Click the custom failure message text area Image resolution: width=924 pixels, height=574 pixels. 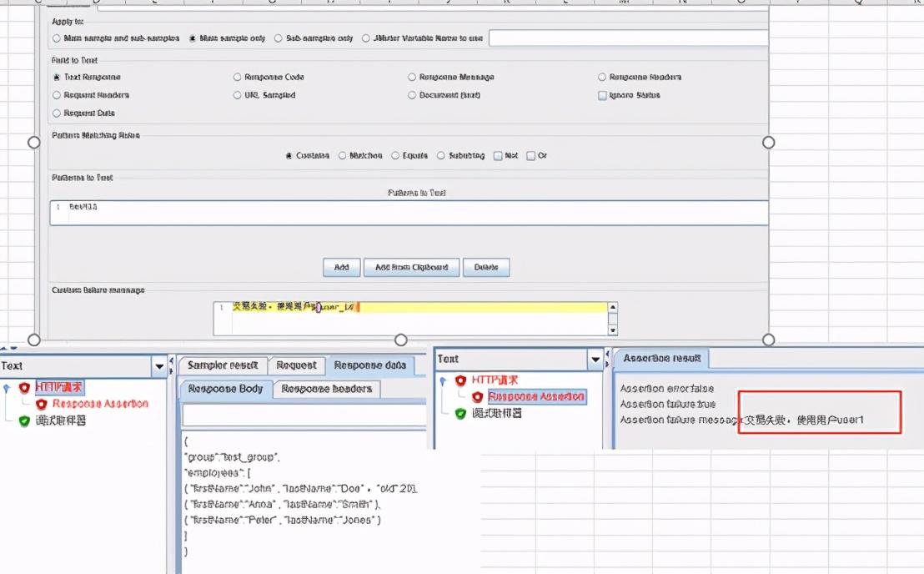(x=411, y=319)
